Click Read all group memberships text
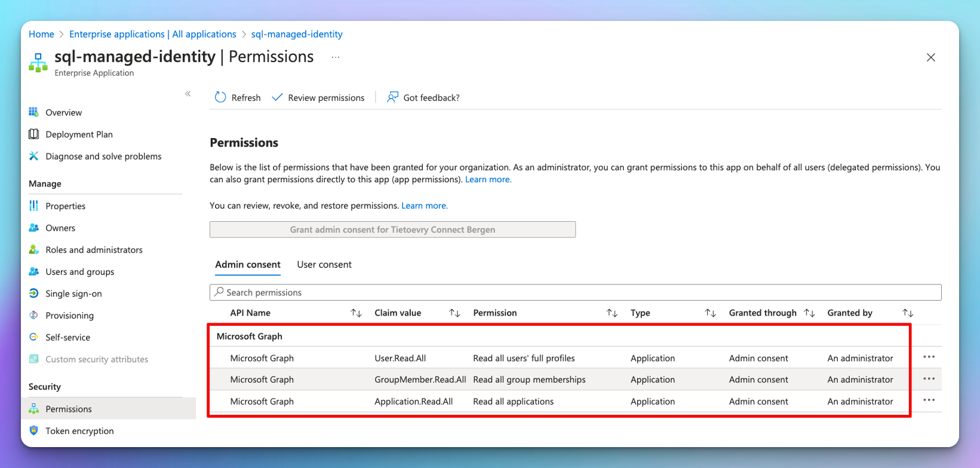Image resolution: width=980 pixels, height=468 pixels. pyautogui.click(x=529, y=380)
